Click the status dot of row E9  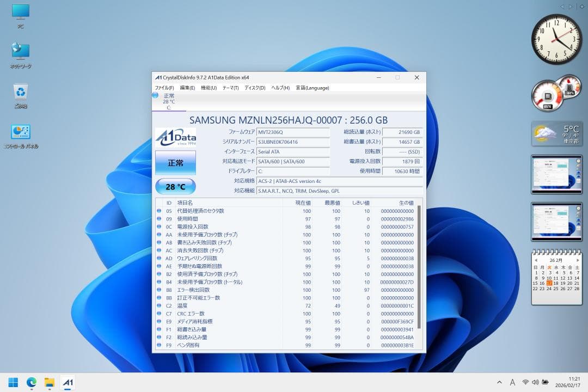[x=159, y=321]
